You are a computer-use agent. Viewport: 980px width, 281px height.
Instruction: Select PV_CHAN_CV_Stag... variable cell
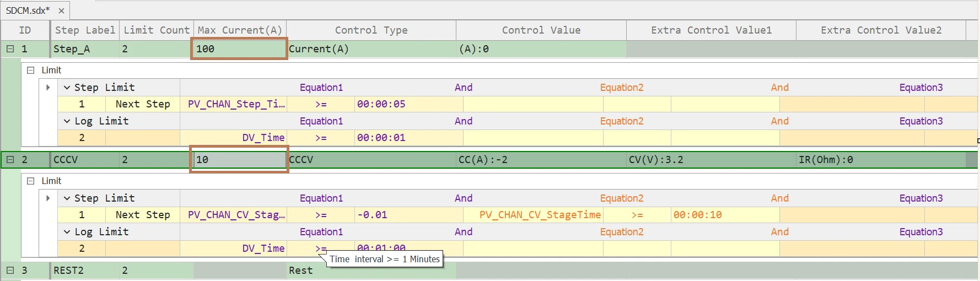(234, 215)
